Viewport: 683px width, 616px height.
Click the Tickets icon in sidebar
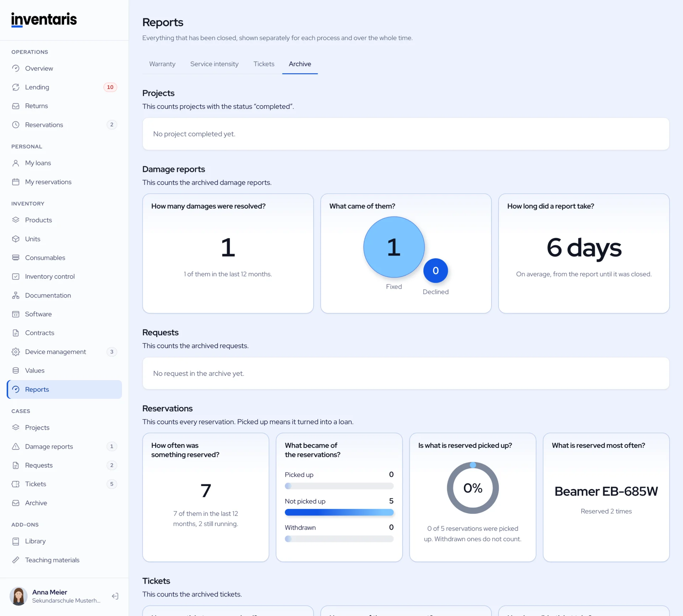coord(16,484)
